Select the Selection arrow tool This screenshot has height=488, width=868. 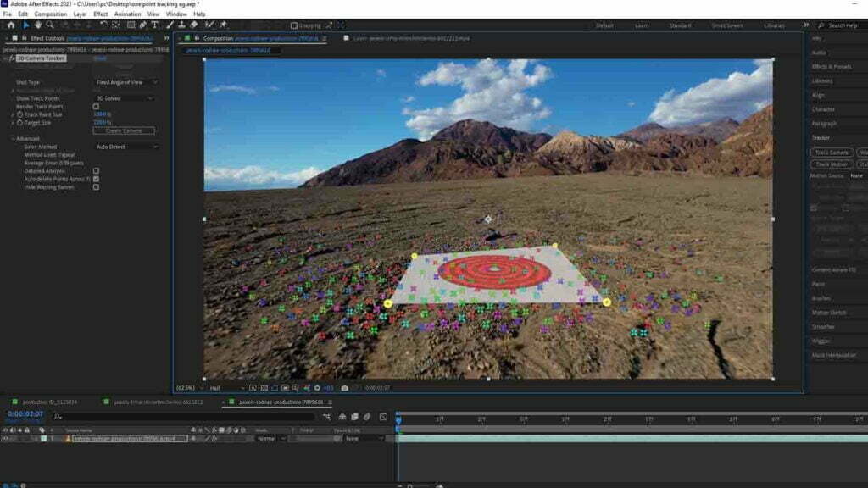(25, 25)
